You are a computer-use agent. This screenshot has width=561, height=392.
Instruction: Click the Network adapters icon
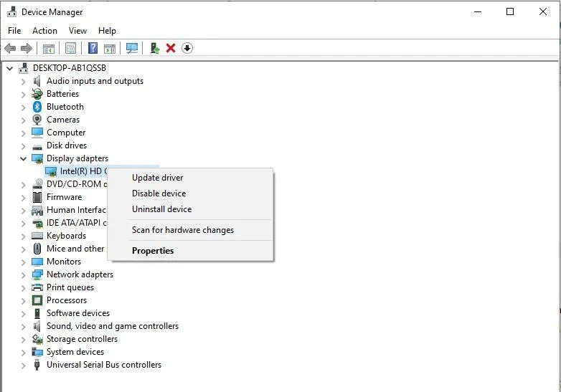37,274
